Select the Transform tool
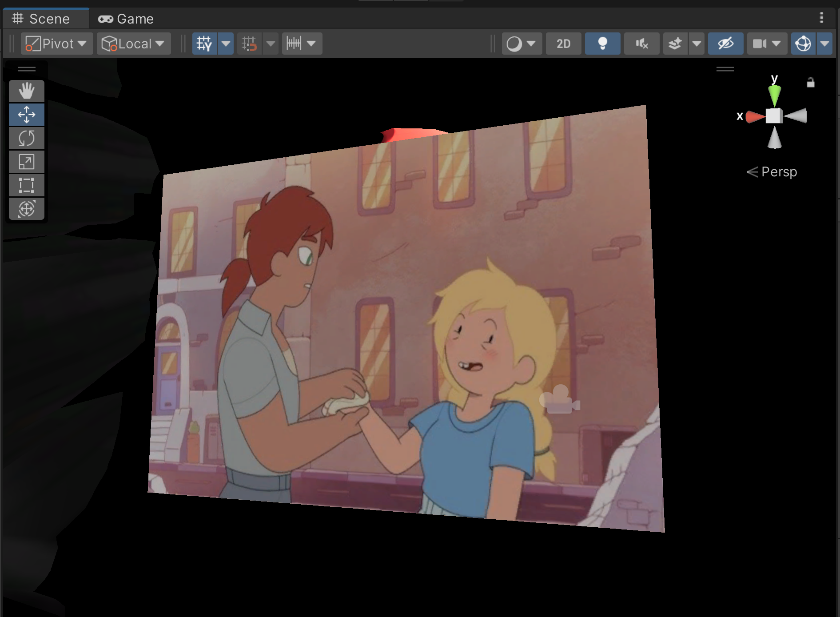This screenshot has height=617, width=840. (27, 208)
